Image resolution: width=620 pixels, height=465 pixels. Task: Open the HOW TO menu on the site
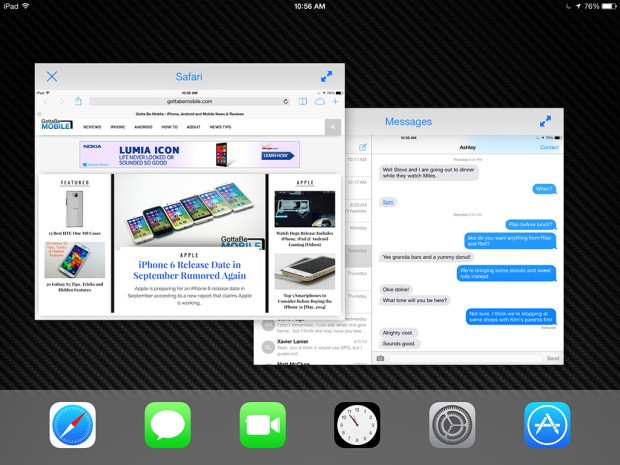coord(169,127)
